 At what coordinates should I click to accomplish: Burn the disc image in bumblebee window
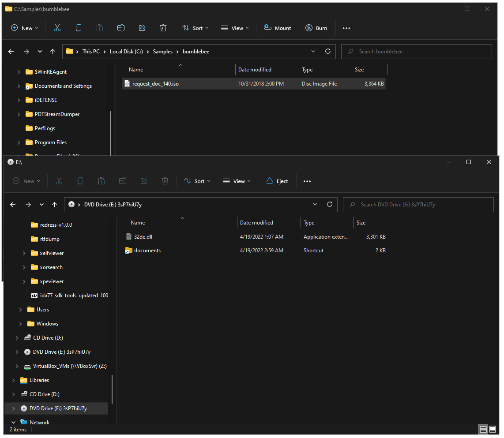316,28
